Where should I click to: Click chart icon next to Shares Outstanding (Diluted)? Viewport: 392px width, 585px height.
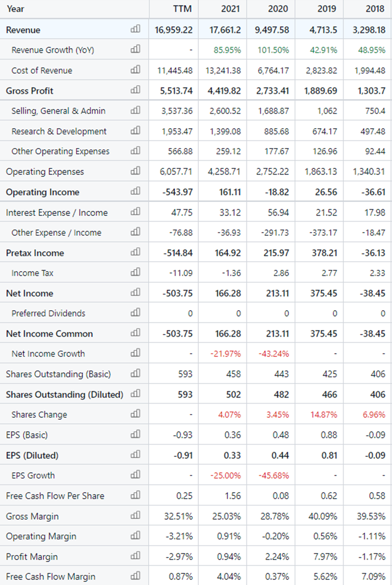135,394
